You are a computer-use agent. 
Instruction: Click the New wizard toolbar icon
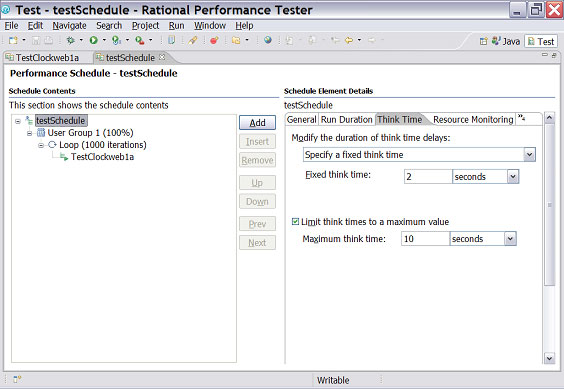point(13,40)
